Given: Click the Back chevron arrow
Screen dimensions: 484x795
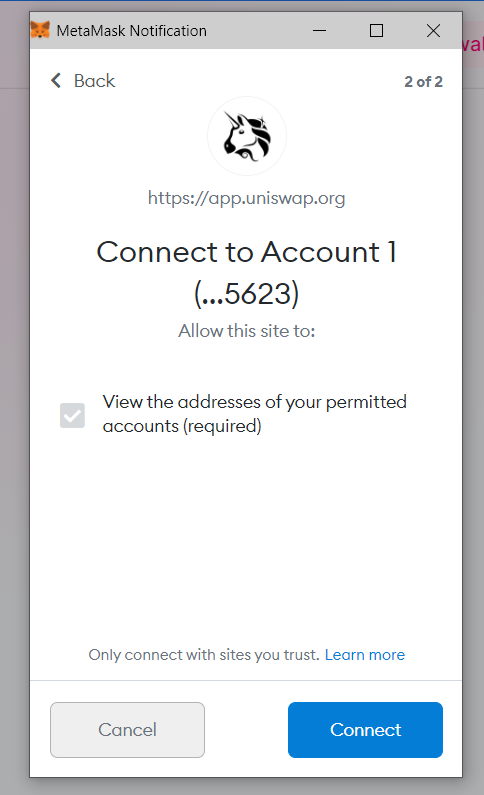Looking at the screenshot, I should [x=56, y=81].
